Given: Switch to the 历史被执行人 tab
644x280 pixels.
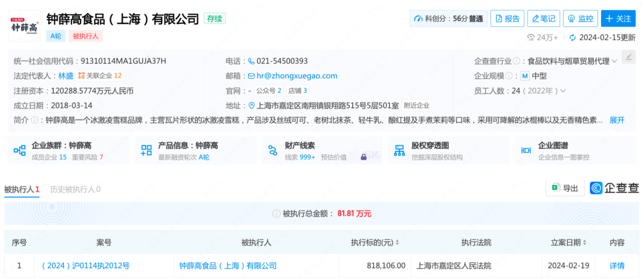Looking at the screenshot, I should pos(75,189).
